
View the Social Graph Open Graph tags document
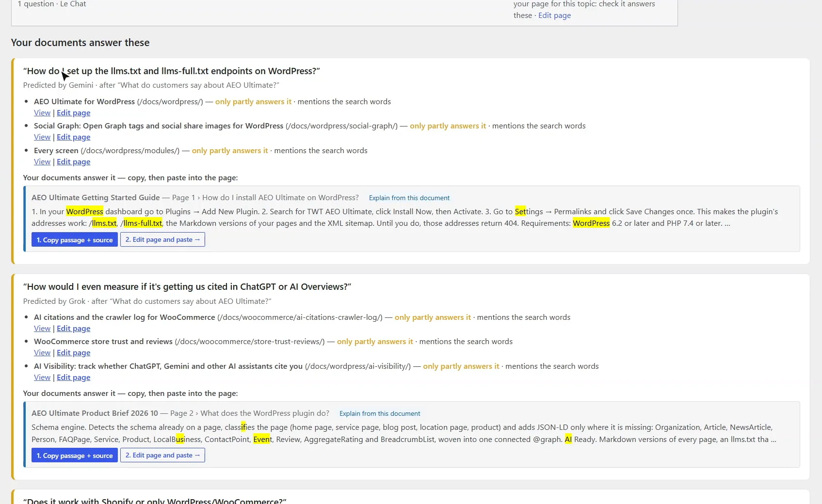click(x=42, y=137)
